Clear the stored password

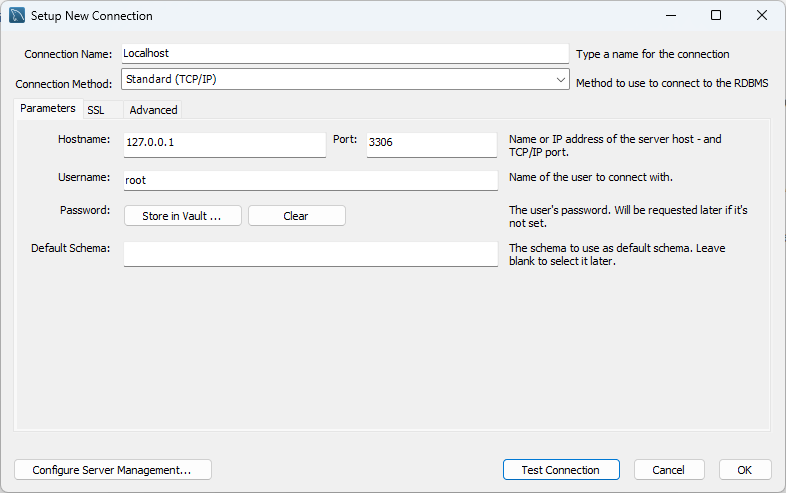(296, 216)
